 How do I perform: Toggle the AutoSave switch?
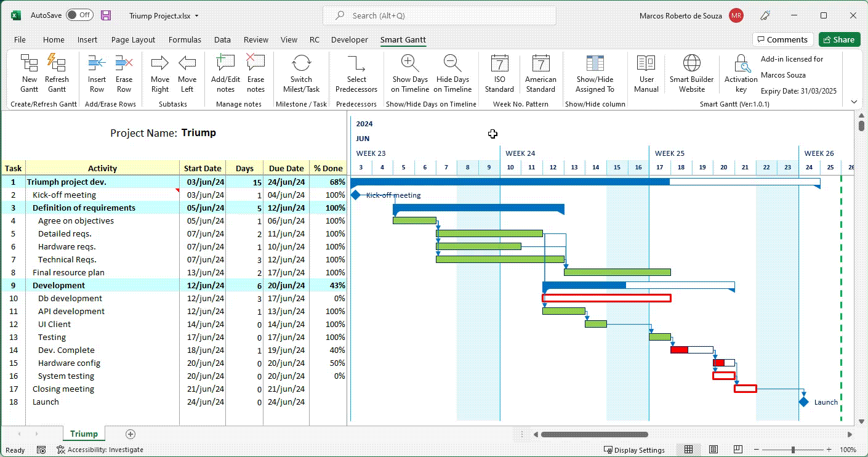click(79, 15)
